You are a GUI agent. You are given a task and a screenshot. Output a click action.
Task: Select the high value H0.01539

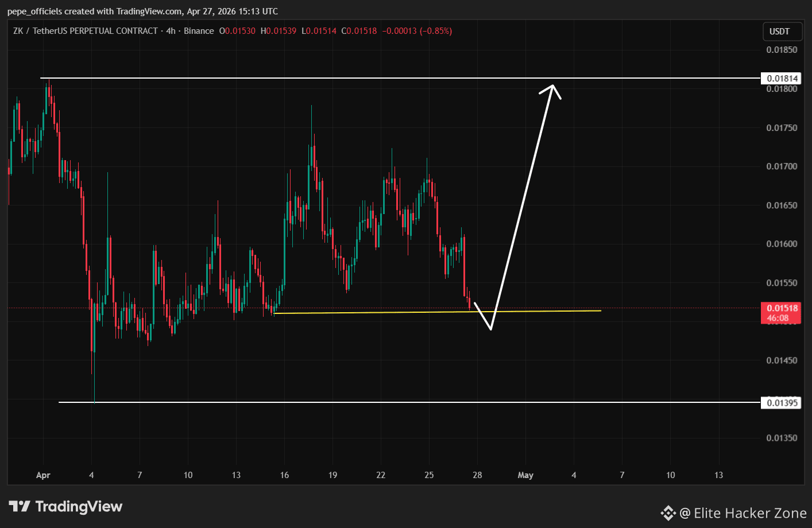click(x=279, y=31)
